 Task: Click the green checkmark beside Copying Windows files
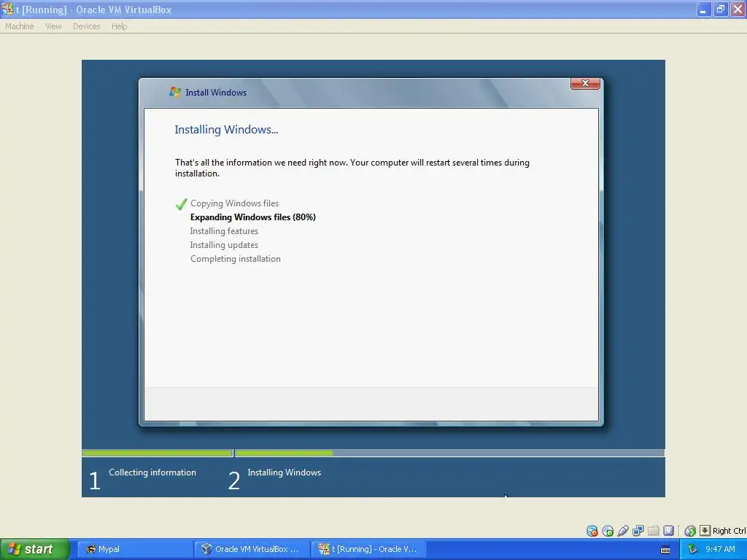[181, 204]
